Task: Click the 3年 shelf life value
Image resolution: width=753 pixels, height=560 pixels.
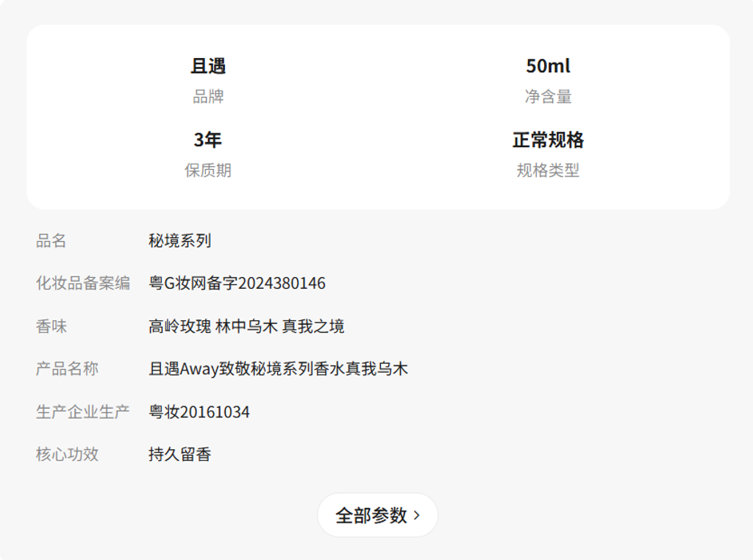Action: (x=208, y=140)
